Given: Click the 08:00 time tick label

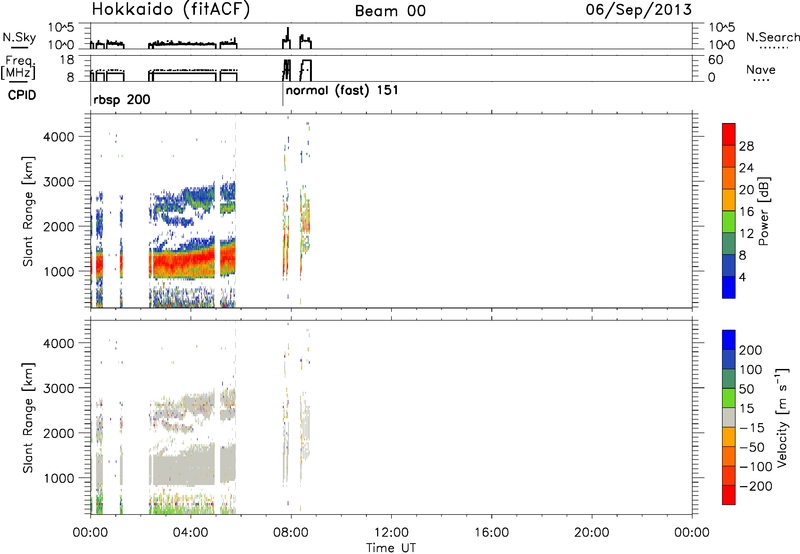Looking at the screenshot, I should coord(291,533).
